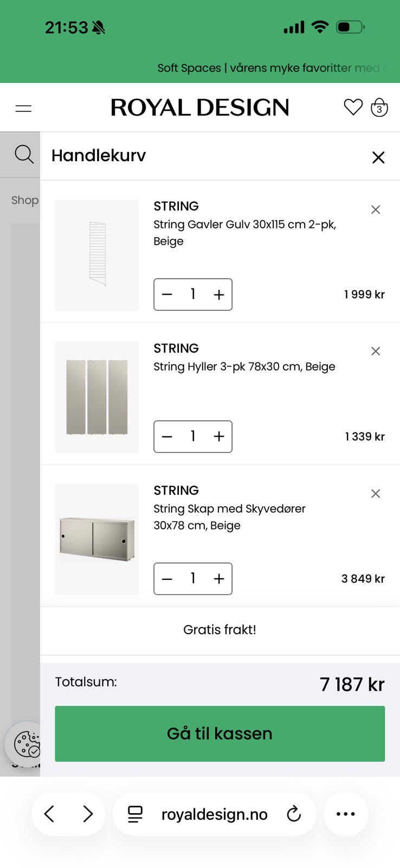Screen dimensions: 400x868
Task: Go back with browser back arrow
Action: click(x=49, y=814)
